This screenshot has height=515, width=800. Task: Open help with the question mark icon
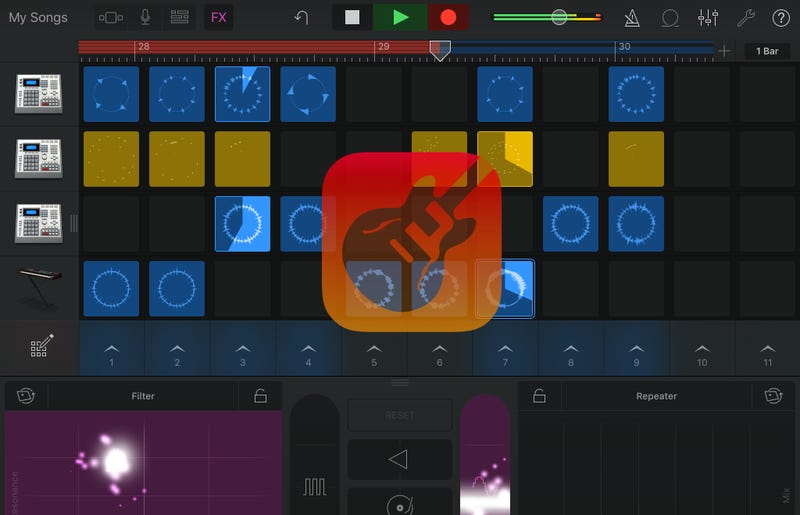click(781, 18)
